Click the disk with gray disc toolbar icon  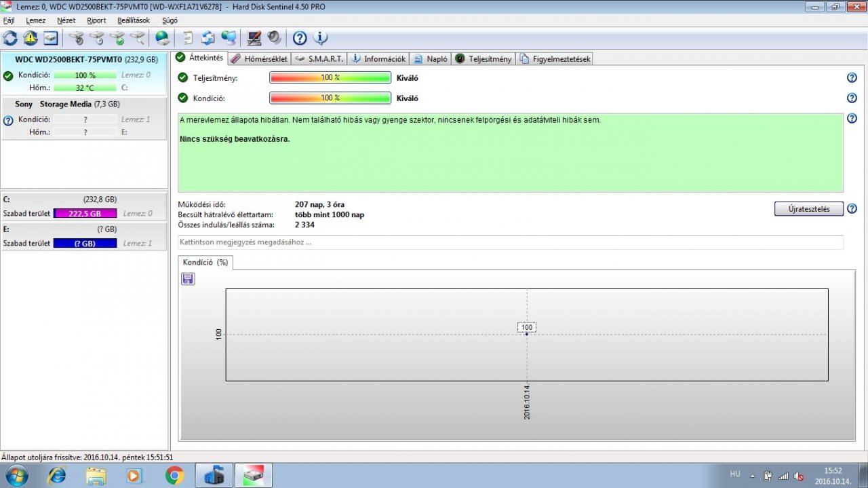click(77, 38)
